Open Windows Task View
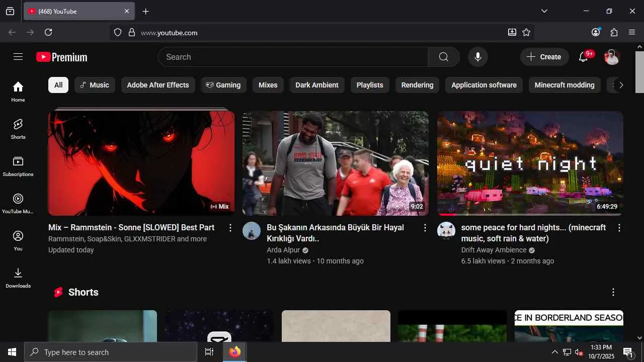The height and width of the screenshot is (362, 644). click(x=209, y=352)
